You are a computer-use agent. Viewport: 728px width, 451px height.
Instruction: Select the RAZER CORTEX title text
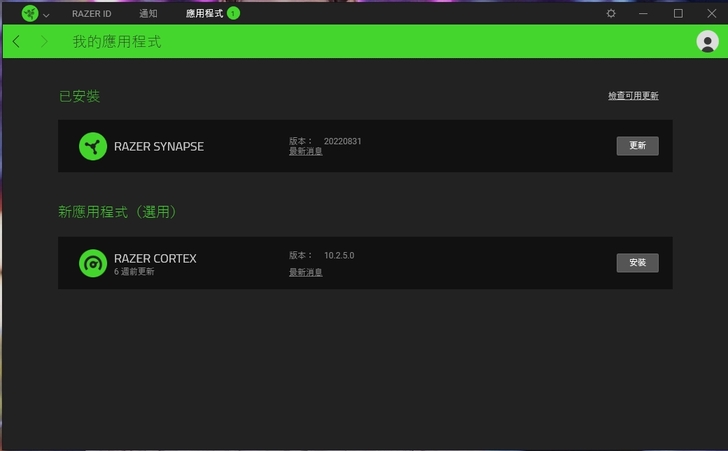point(155,258)
